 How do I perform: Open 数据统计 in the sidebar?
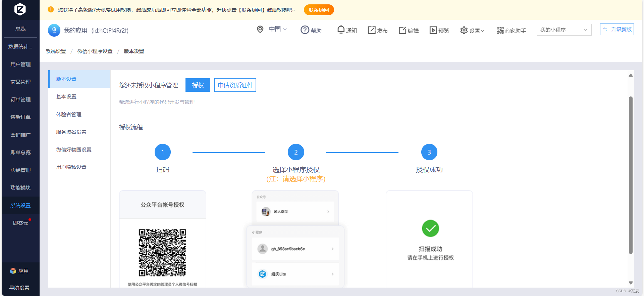pyautogui.click(x=20, y=46)
